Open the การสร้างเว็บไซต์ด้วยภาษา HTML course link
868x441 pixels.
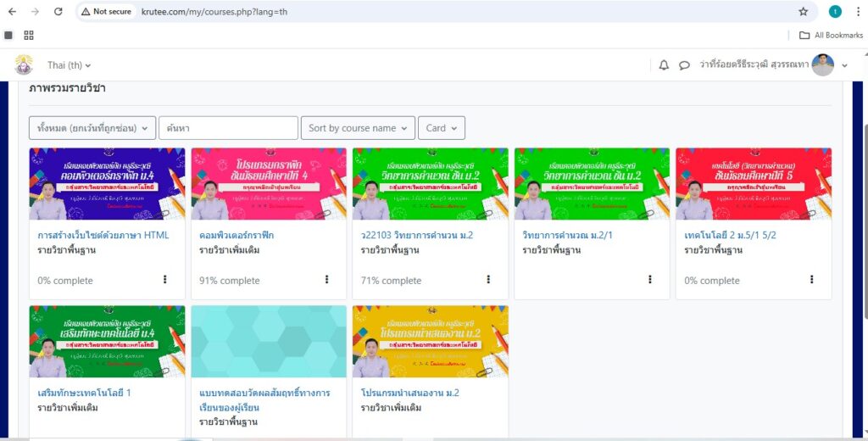point(103,235)
